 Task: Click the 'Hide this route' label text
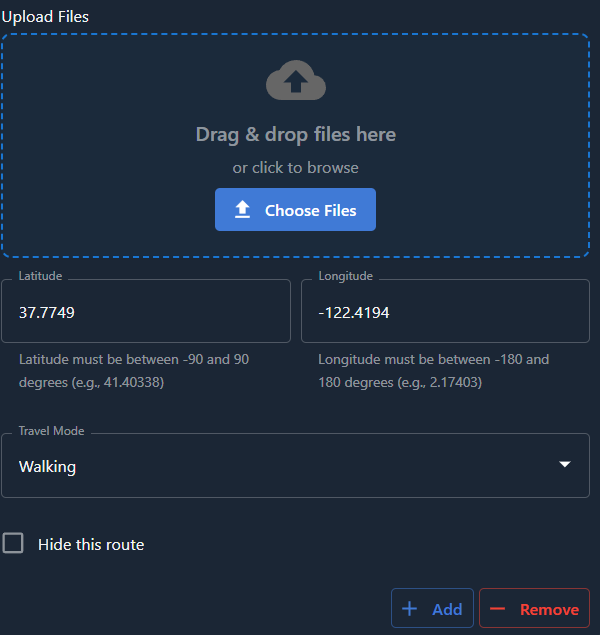(x=91, y=545)
